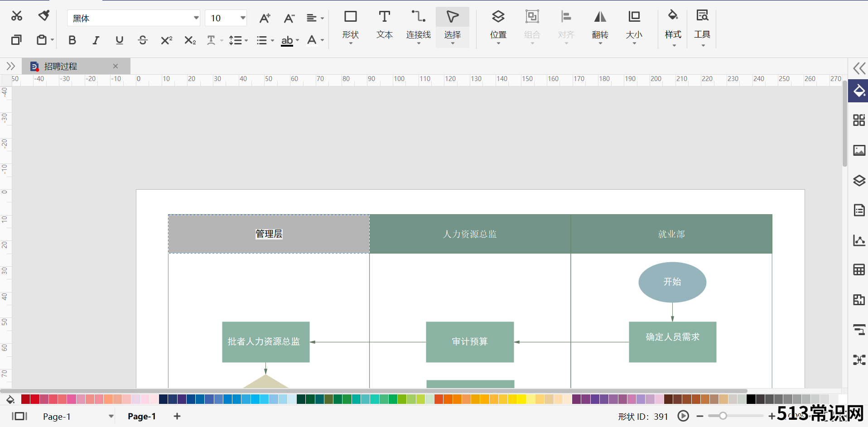This screenshot has width=868, height=427.
Task: Open the image panel icon
Action: tap(859, 150)
